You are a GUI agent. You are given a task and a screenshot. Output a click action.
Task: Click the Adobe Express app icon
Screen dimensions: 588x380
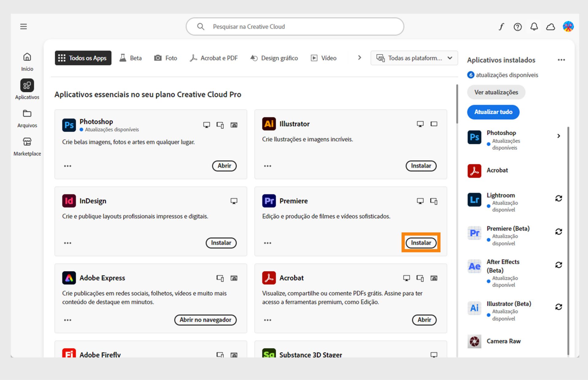click(69, 278)
